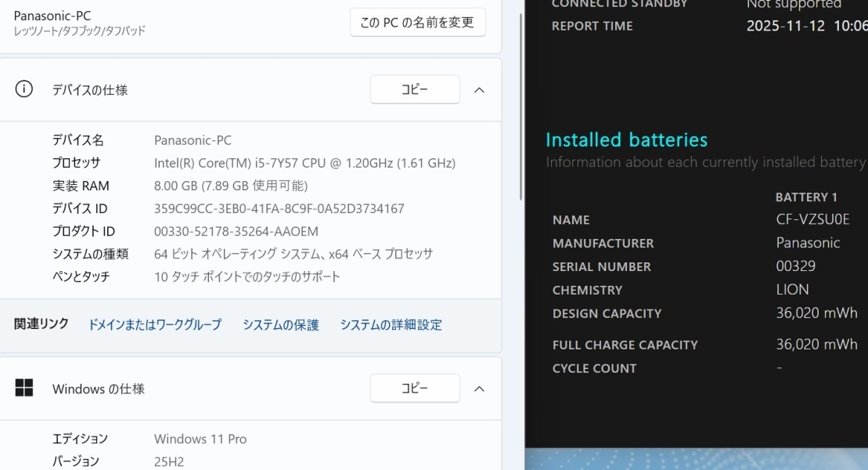Screen dimensions: 868x470
Task: Click the この PC の名前を変更 button
Action: [x=417, y=22]
